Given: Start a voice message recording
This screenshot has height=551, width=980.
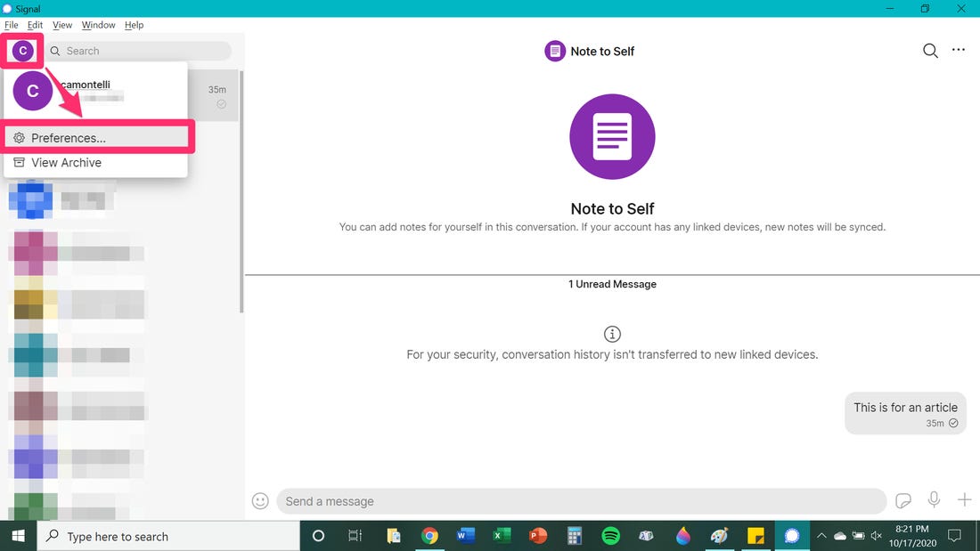Looking at the screenshot, I should 934,499.
